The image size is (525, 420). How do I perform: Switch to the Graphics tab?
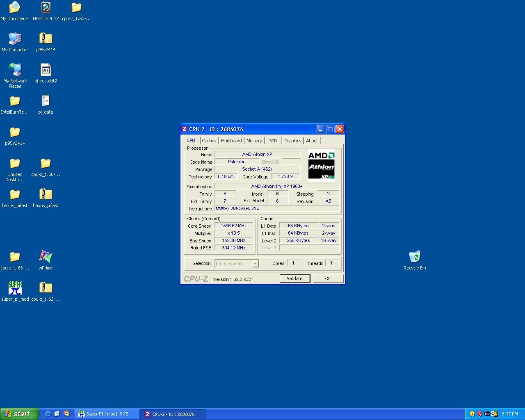pyautogui.click(x=293, y=141)
